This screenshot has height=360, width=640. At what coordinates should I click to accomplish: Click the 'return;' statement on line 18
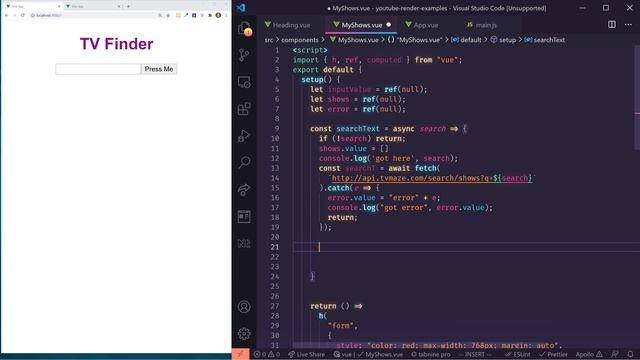tap(342, 218)
